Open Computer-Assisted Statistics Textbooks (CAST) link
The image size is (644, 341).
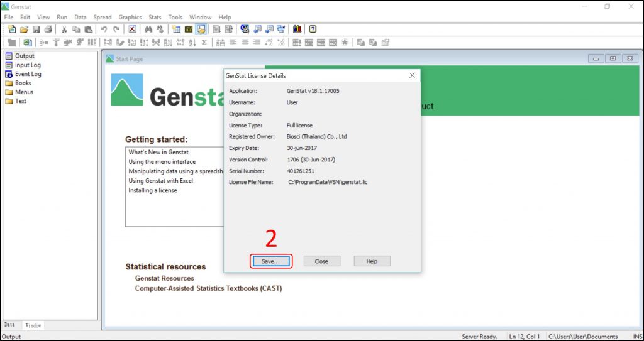coord(209,288)
